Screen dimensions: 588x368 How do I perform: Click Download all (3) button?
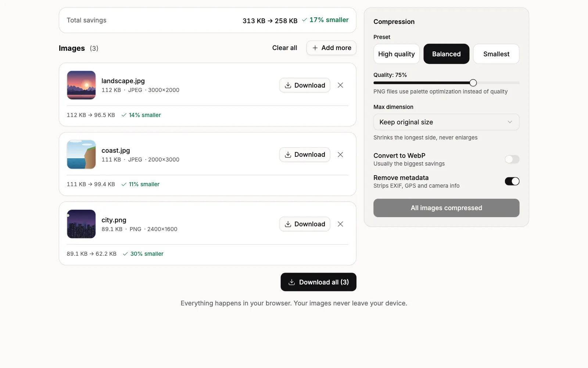[318, 282]
